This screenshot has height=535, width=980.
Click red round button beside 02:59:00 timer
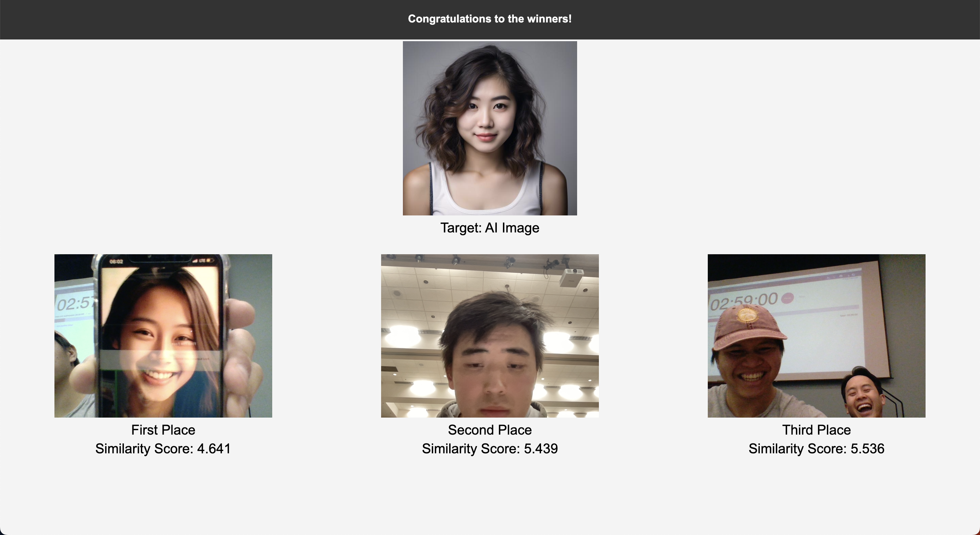[787, 299]
